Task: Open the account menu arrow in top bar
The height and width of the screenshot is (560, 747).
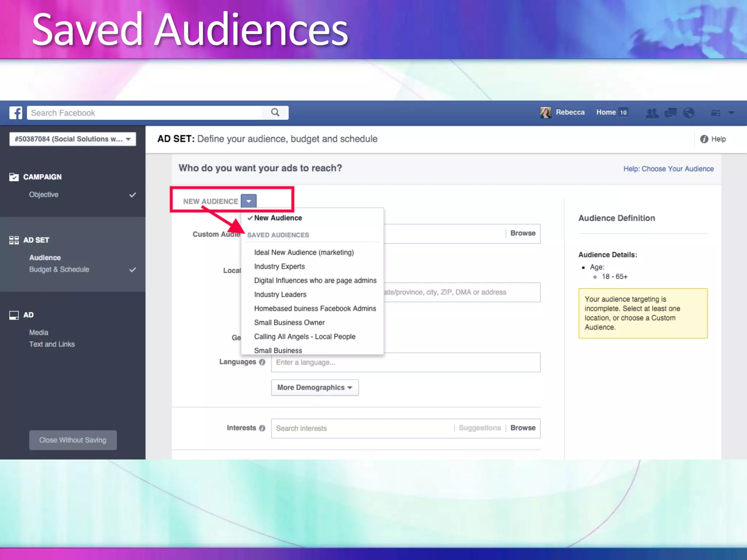Action: [x=731, y=113]
